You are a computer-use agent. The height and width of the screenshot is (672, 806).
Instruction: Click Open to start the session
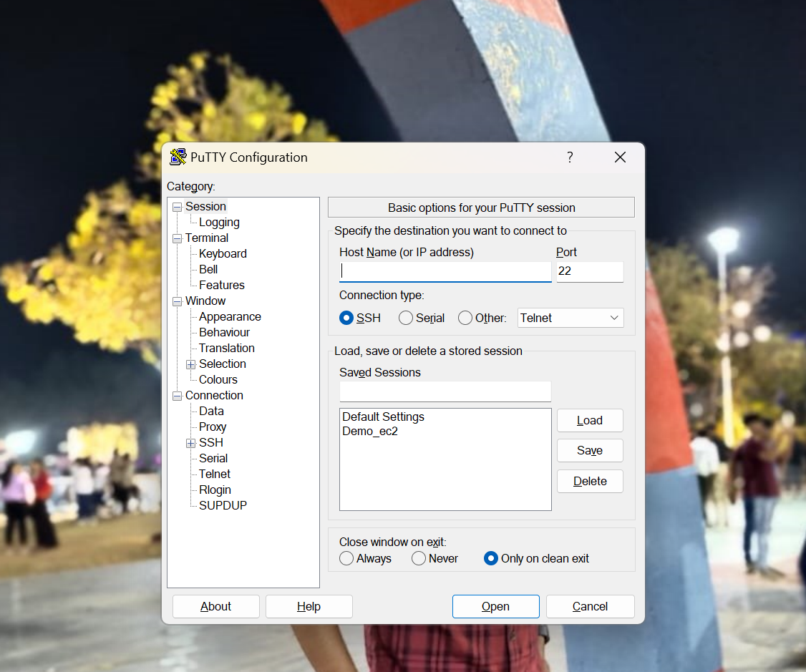tap(495, 607)
